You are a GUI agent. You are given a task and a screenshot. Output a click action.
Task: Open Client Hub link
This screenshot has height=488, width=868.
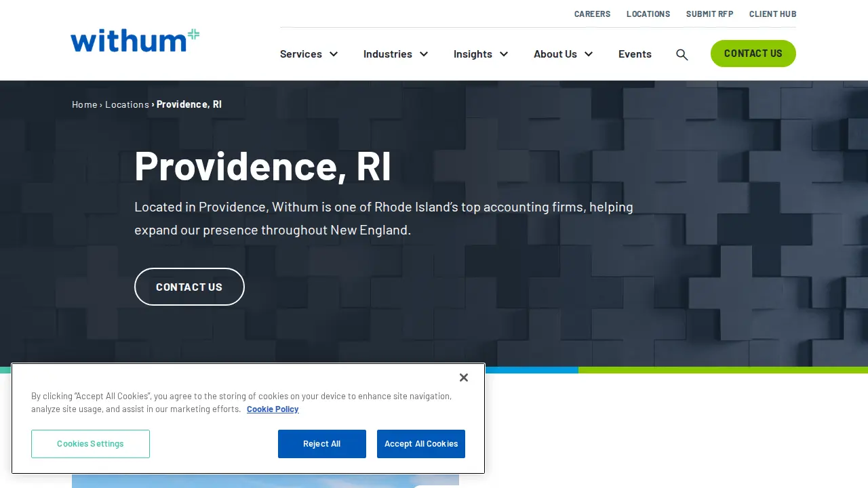pyautogui.click(x=772, y=14)
